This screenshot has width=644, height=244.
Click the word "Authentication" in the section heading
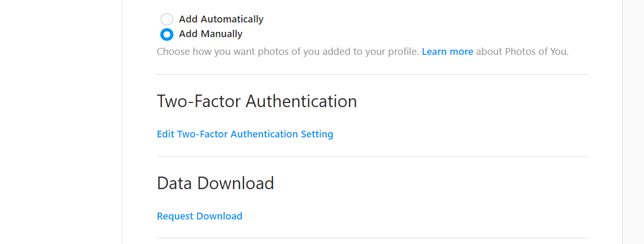point(301,101)
